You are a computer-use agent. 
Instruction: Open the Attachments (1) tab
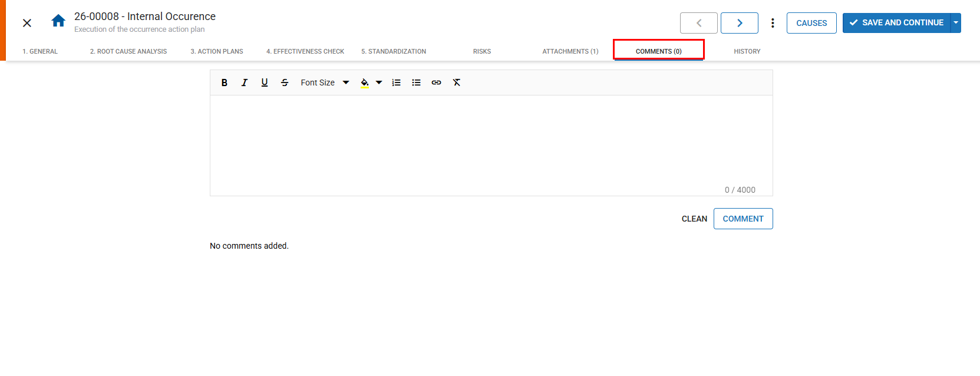click(x=570, y=51)
